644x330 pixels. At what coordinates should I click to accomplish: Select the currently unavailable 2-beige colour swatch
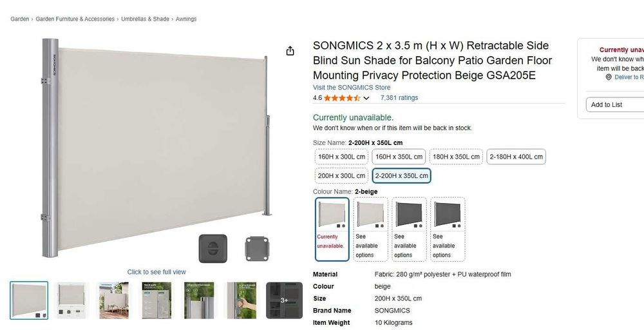332,229
